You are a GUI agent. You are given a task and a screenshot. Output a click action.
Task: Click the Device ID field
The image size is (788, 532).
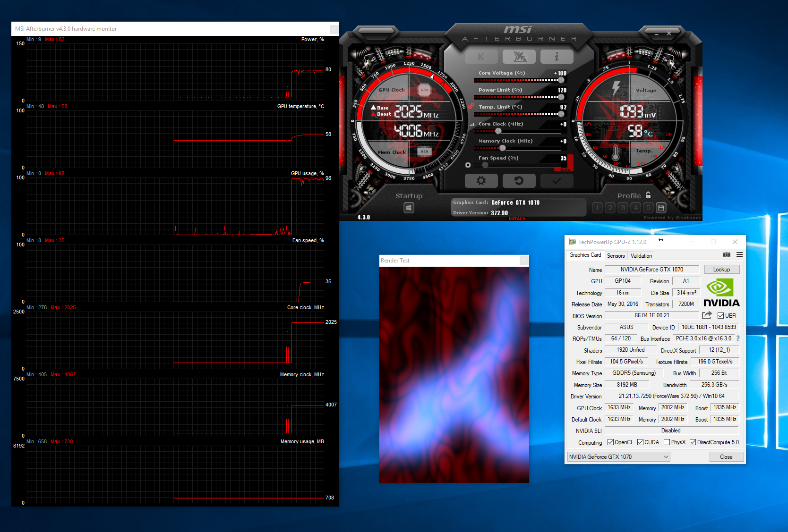pyautogui.click(x=709, y=327)
